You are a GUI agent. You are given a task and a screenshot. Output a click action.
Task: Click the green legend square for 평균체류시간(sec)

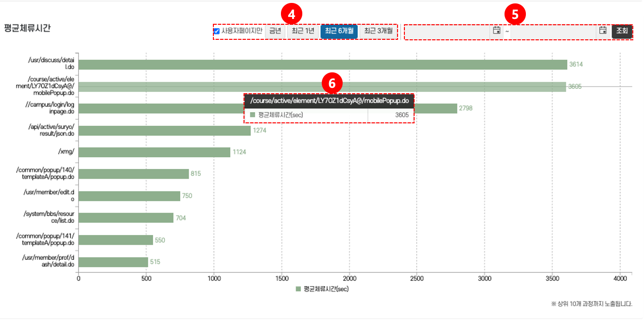tap(298, 289)
